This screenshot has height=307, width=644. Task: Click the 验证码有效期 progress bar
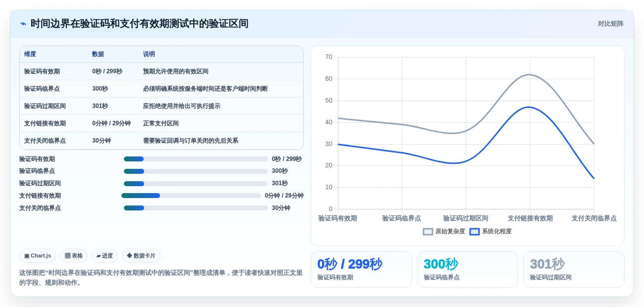pos(196,159)
